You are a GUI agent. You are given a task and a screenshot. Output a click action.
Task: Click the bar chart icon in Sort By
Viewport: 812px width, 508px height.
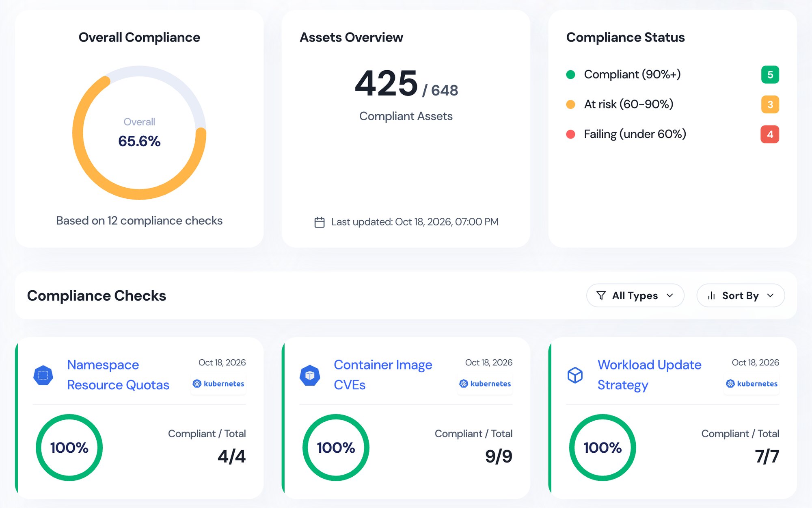click(711, 295)
